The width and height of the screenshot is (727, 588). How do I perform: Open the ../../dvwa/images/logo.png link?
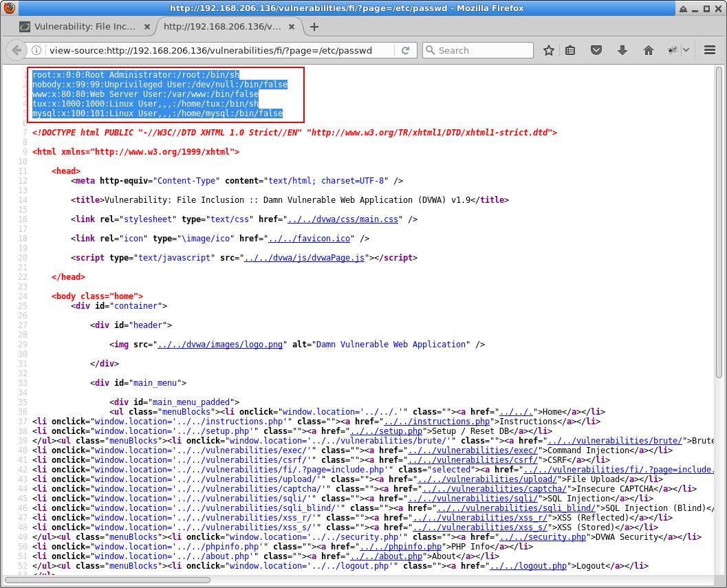tap(220, 345)
